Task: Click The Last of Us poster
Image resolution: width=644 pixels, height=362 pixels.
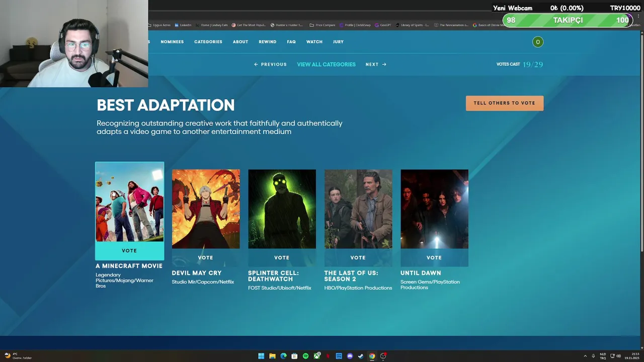Action: [x=358, y=209]
